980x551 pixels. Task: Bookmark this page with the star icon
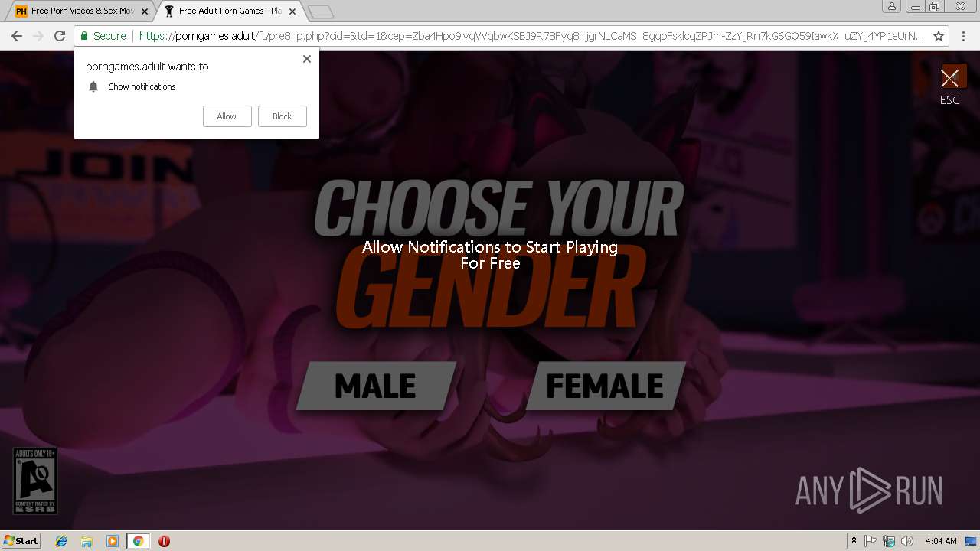(x=939, y=36)
